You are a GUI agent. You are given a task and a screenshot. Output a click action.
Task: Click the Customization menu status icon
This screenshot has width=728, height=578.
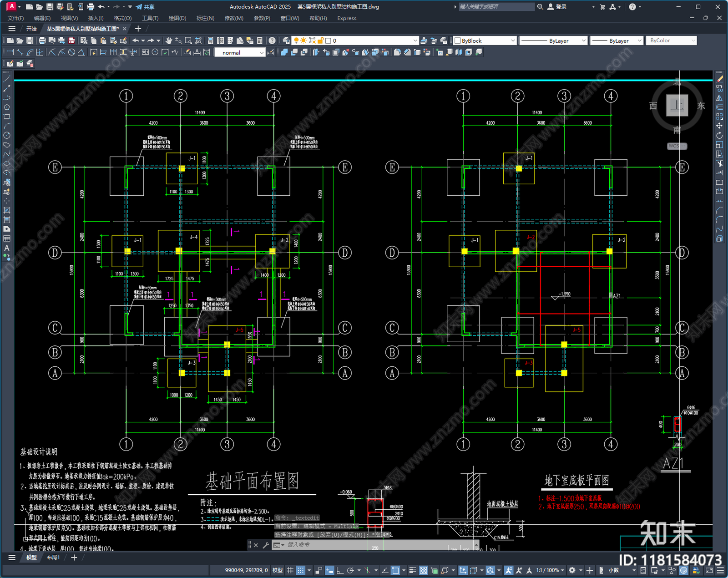click(x=720, y=570)
